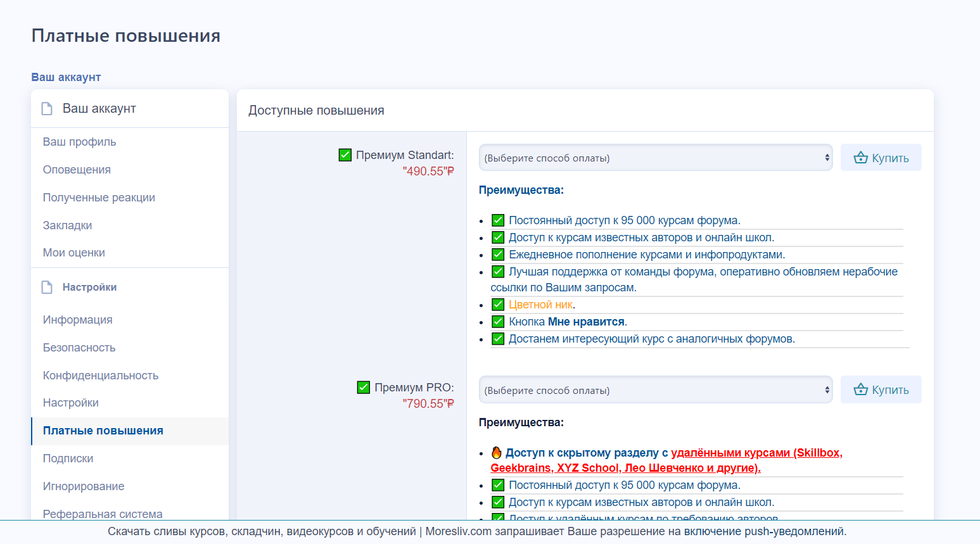Click the document icon beside Настройки header
Viewport: 980px width, 544px height.
pyautogui.click(x=47, y=288)
